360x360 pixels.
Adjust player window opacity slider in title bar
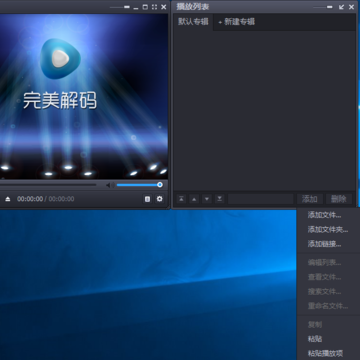119,7
